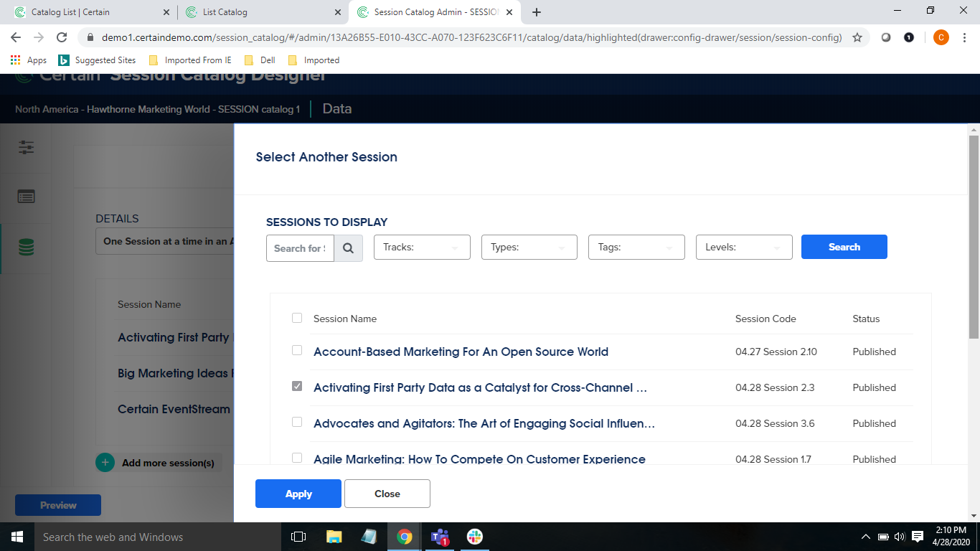Open a new browser tab with plus
The height and width of the screenshot is (551, 980).
537,12
